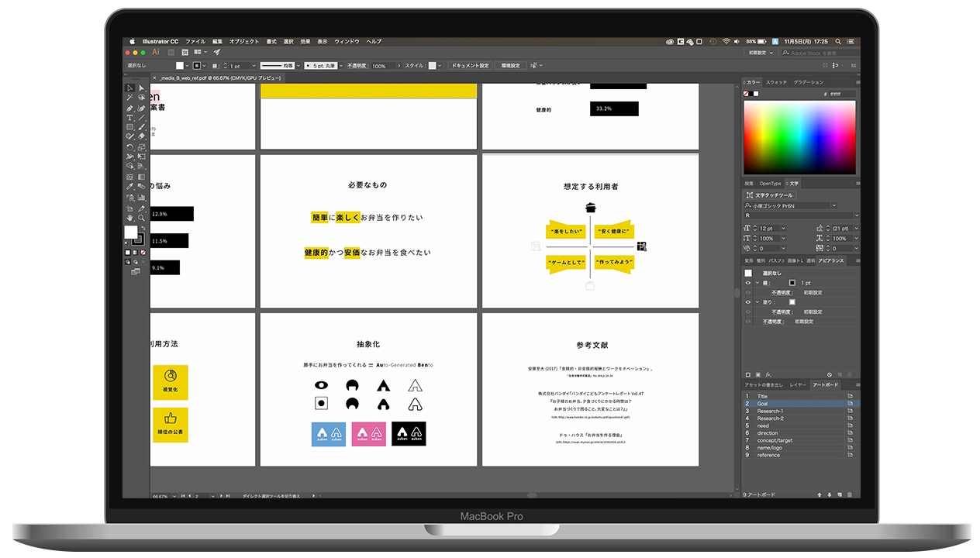Toggle eye of opacity row under stroke
The width and height of the screenshot is (980, 558).
[748, 292]
